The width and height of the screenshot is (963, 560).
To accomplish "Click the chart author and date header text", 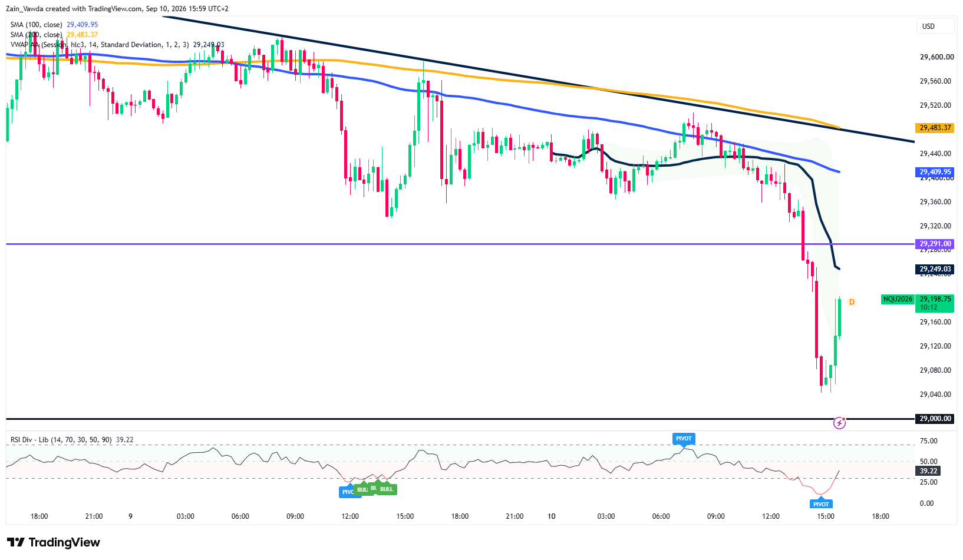I will tap(118, 9).
